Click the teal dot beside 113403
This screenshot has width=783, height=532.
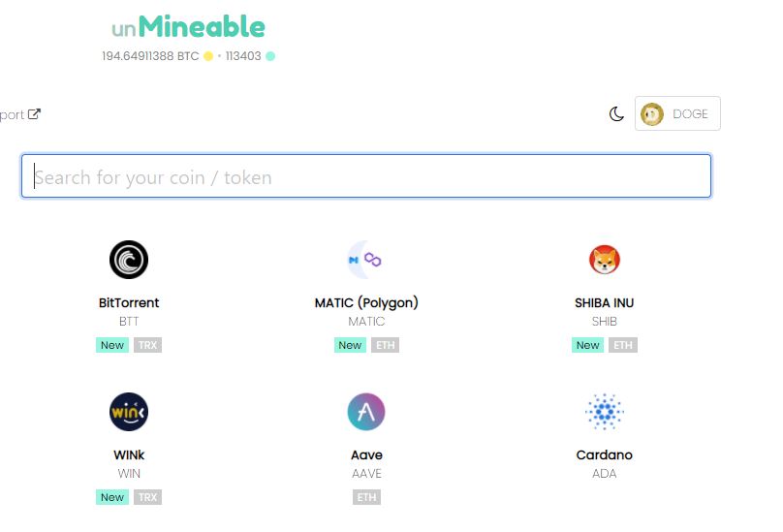[x=270, y=56]
